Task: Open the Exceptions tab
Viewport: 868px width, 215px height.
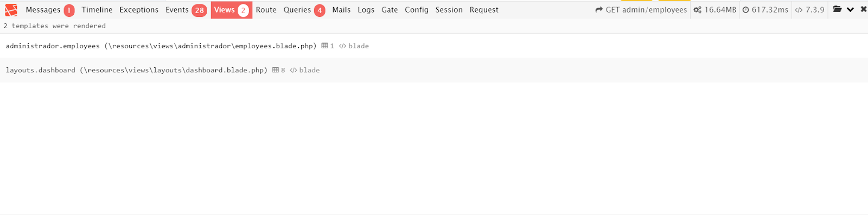Action: pyautogui.click(x=139, y=10)
